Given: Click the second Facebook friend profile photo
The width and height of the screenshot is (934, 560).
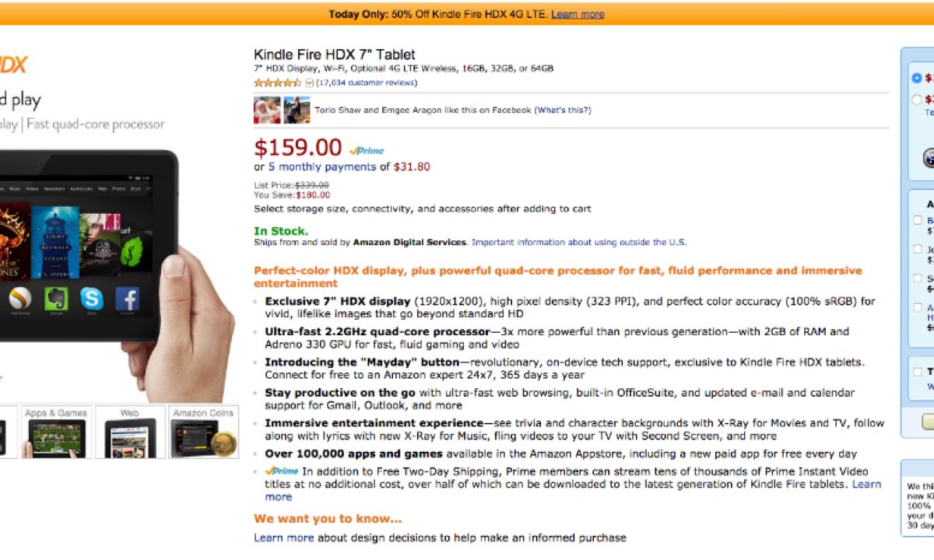Looking at the screenshot, I should 297,110.
